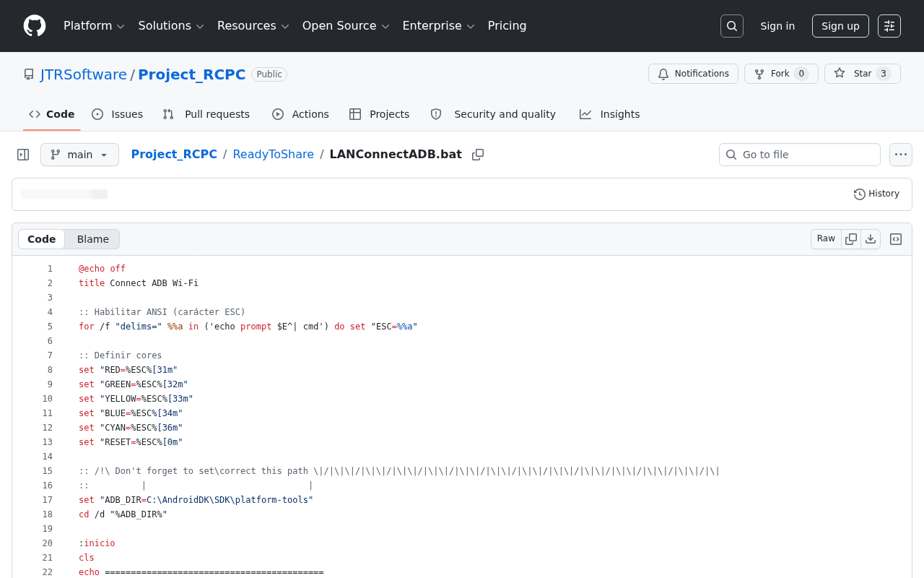Expand the file tree side panel
924x578 pixels.
[23, 155]
